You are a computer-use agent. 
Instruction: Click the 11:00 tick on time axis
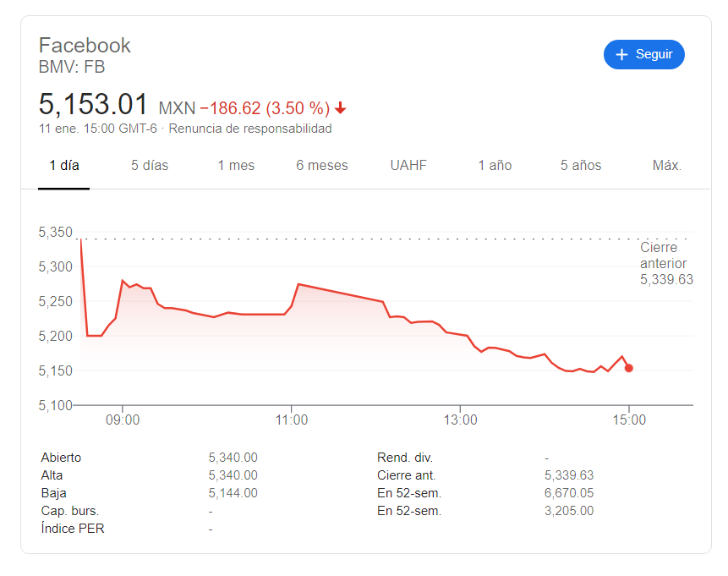point(292,420)
